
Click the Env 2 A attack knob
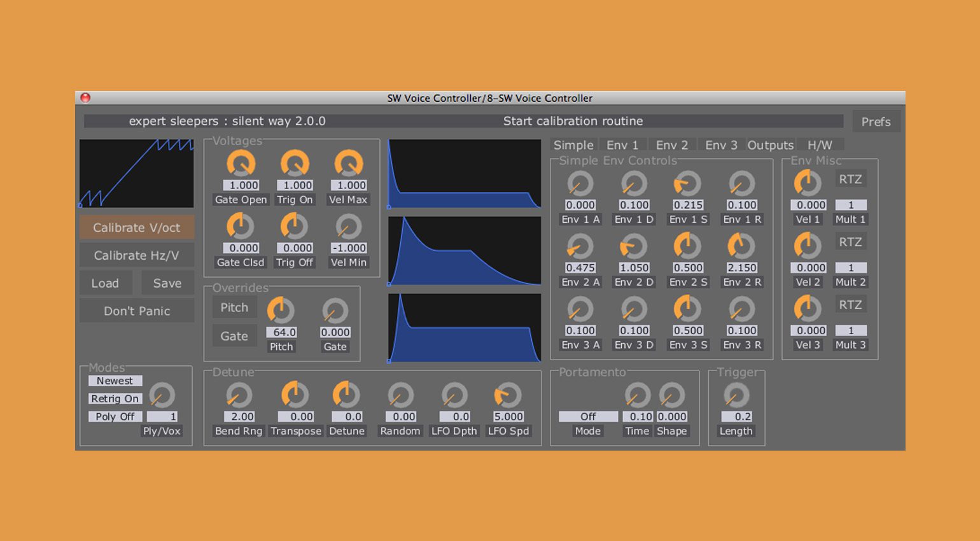(580, 246)
